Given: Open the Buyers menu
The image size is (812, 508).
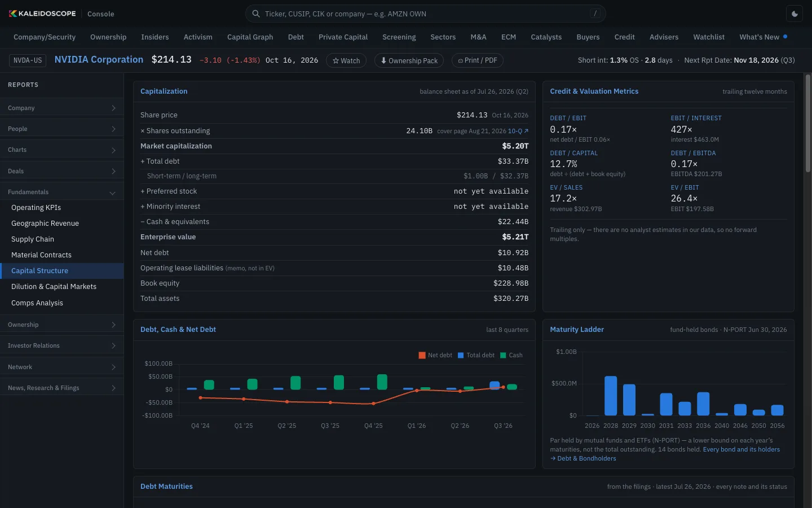Looking at the screenshot, I should tap(588, 37).
